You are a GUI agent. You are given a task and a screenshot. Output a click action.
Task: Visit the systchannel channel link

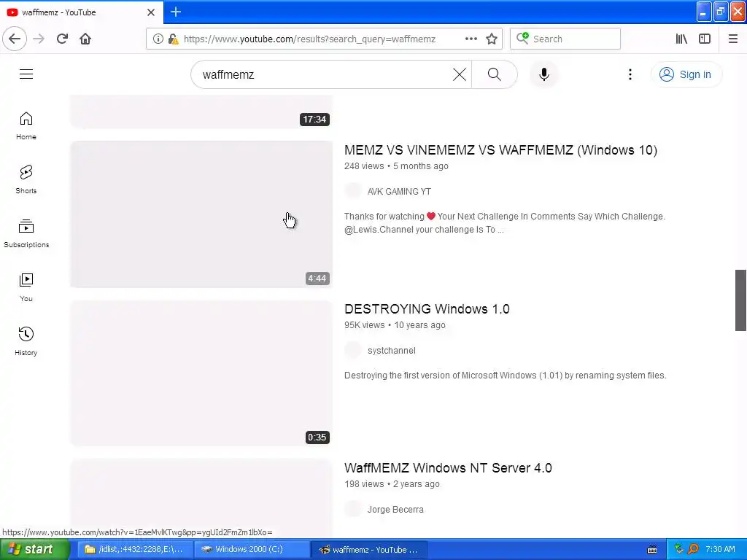(x=392, y=351)
